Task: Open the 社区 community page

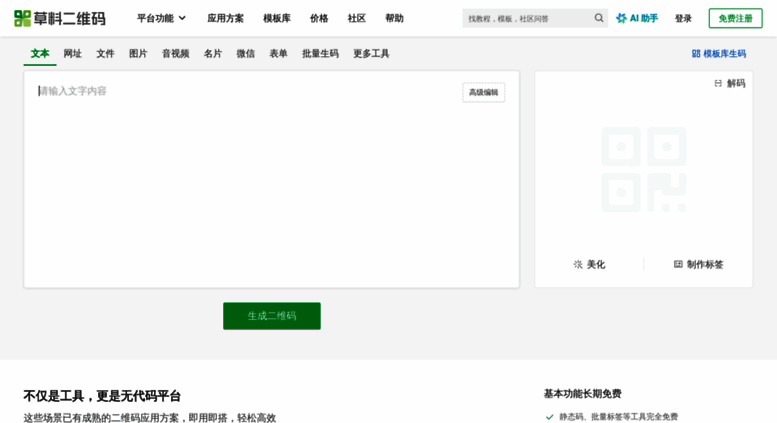Action: [357, 18]
